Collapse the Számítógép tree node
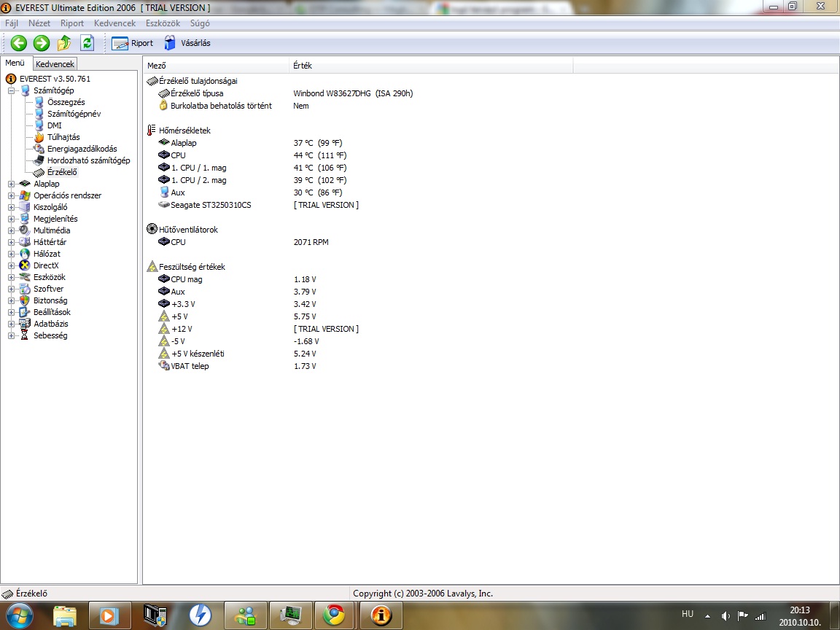The height and width of the screenshot is (630, 840). (11, 90)
